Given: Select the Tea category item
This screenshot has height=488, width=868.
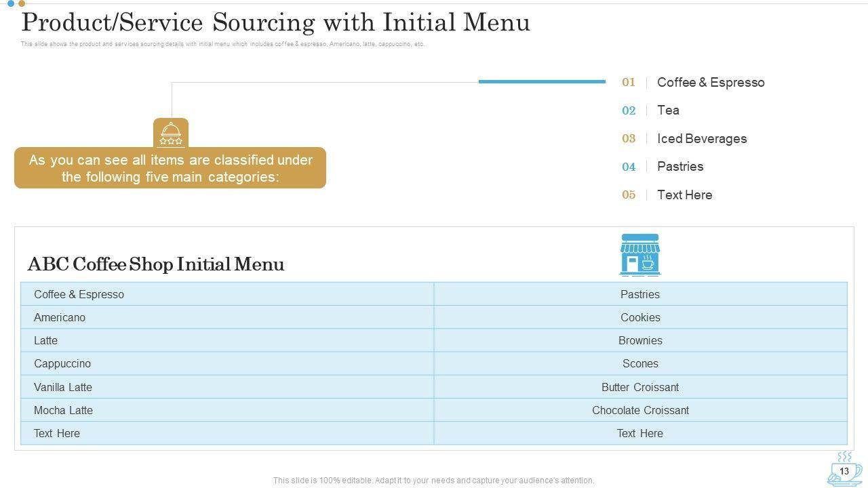Looking at the screenshot, I should 668,110.
